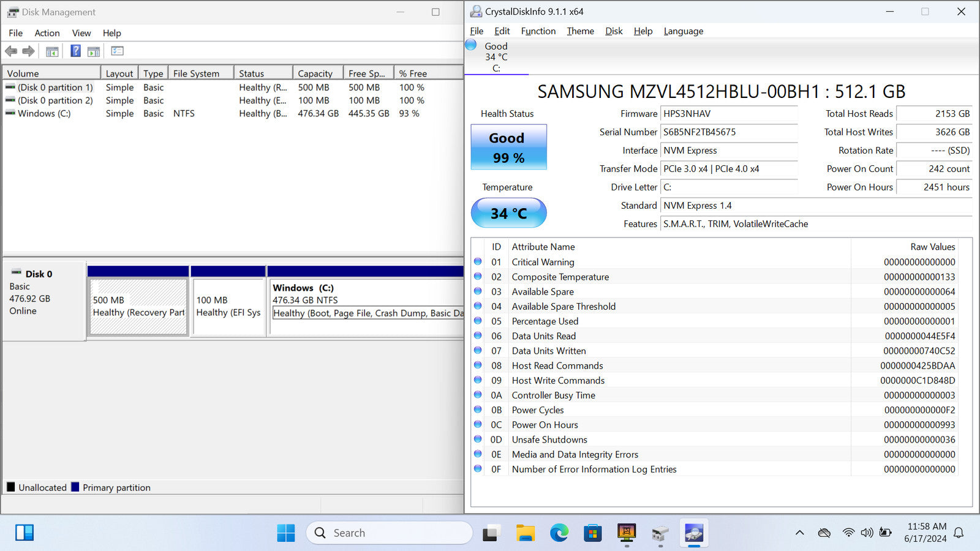Screen dimensions: 980x551
Task: Toggle the show/hide console tree toolbar icon
Action: [52, 51]
